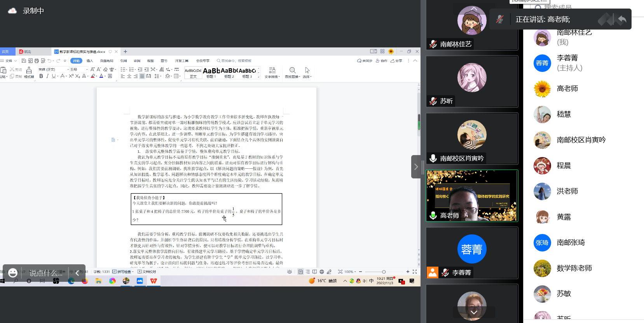Click the 协作 collaborate button
The image size is (644, 323).
click(x=382, y=61)
